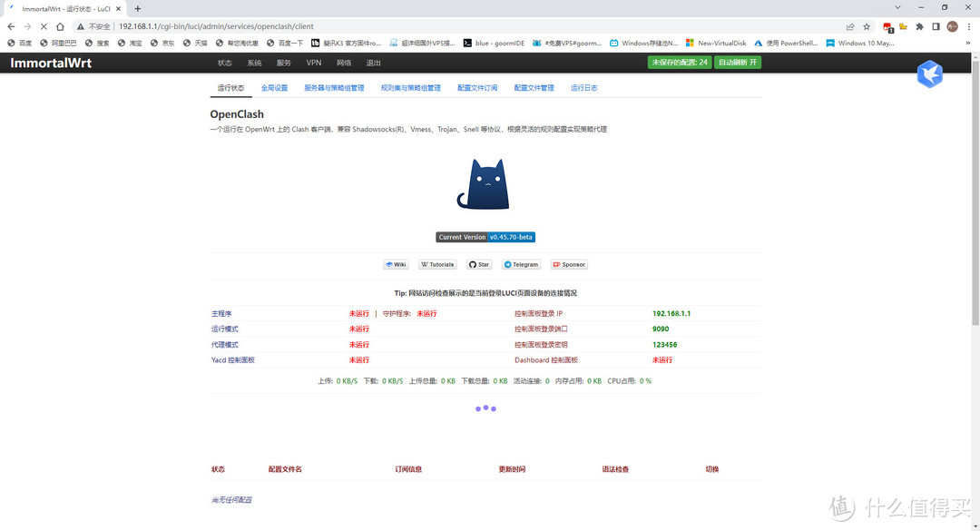Image resolution: width=980 pixels, height=531 pixels.
Task: Click the Current Version v0.45.70-beta badge
Action: tap(485, 237)
